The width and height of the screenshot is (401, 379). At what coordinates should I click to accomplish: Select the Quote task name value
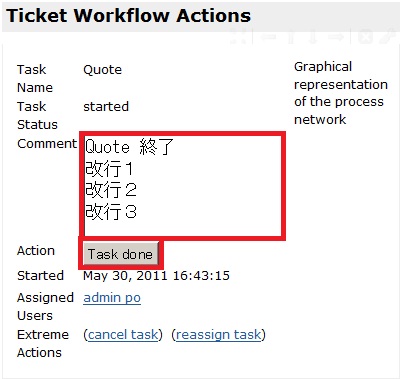[103, 70]
